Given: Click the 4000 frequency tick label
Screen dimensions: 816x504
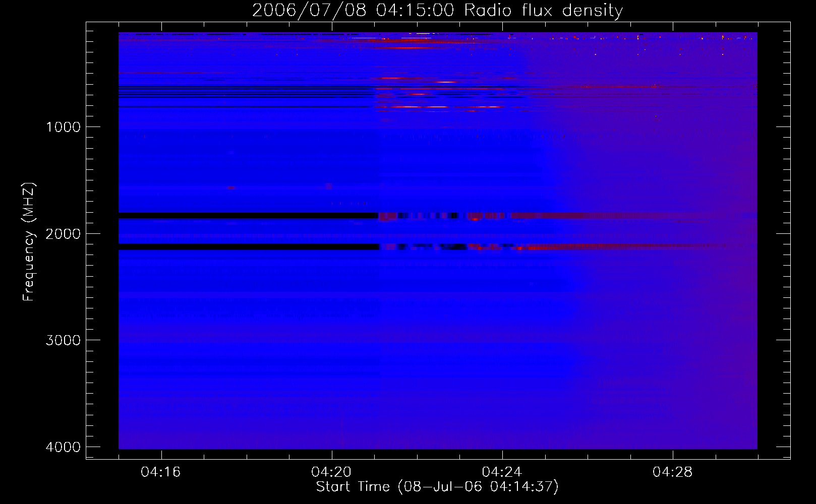Looking at the screenshot, I should [63, 447].
